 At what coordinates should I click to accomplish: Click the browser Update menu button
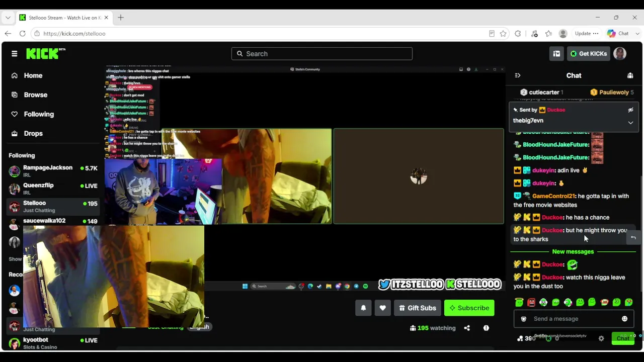pos(587,34)
